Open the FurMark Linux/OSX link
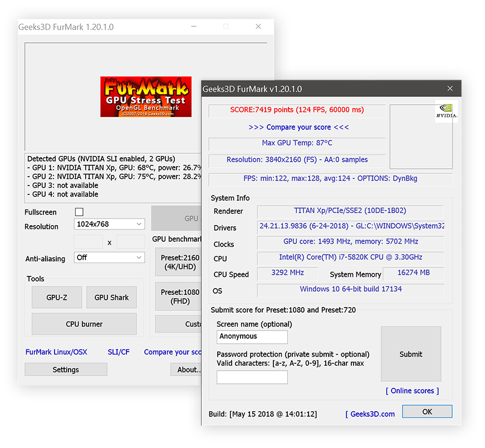485x448 pixels. 56,352
